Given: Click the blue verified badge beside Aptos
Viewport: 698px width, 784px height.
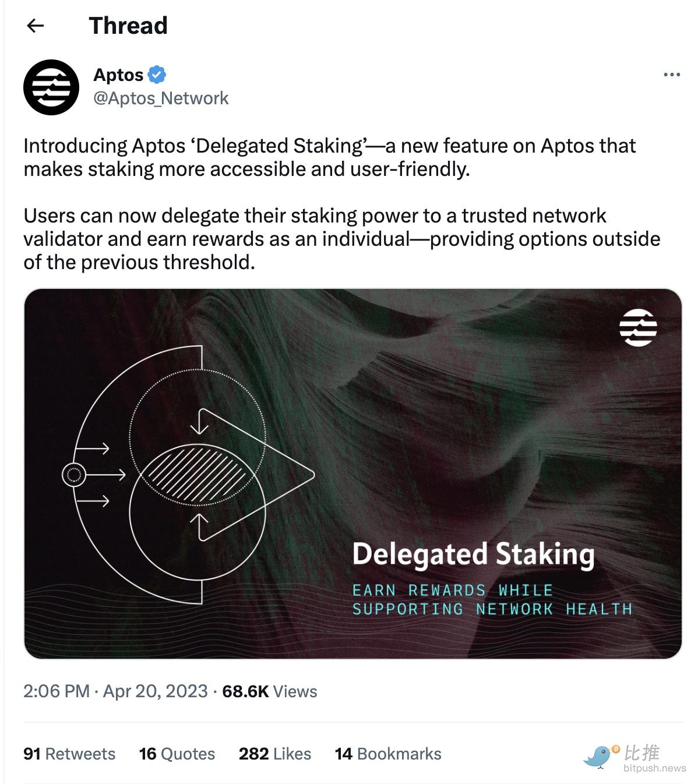Looking at the screenshot, I should point(157,75).
